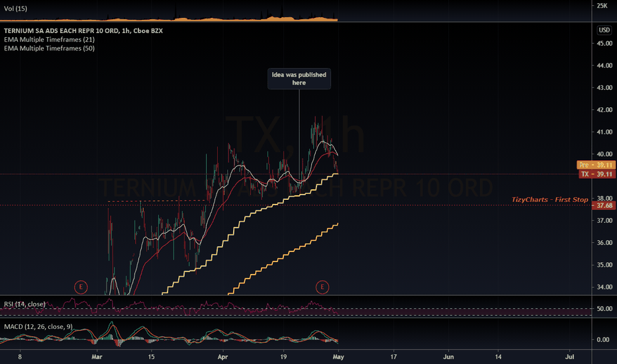Click the 'May' date on time axis

(338, 357)
